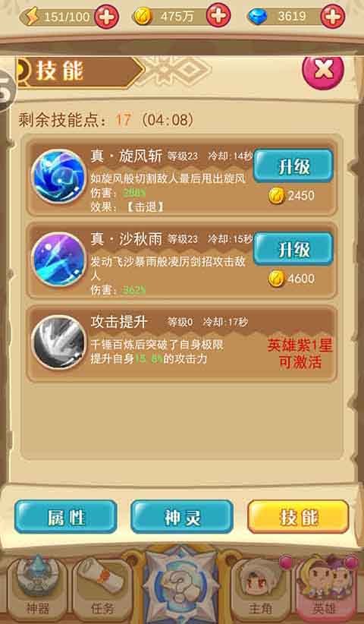Tap the blue diamond currency icon
The width and height of the screenshot is (364, 624).
pos(258,17)
